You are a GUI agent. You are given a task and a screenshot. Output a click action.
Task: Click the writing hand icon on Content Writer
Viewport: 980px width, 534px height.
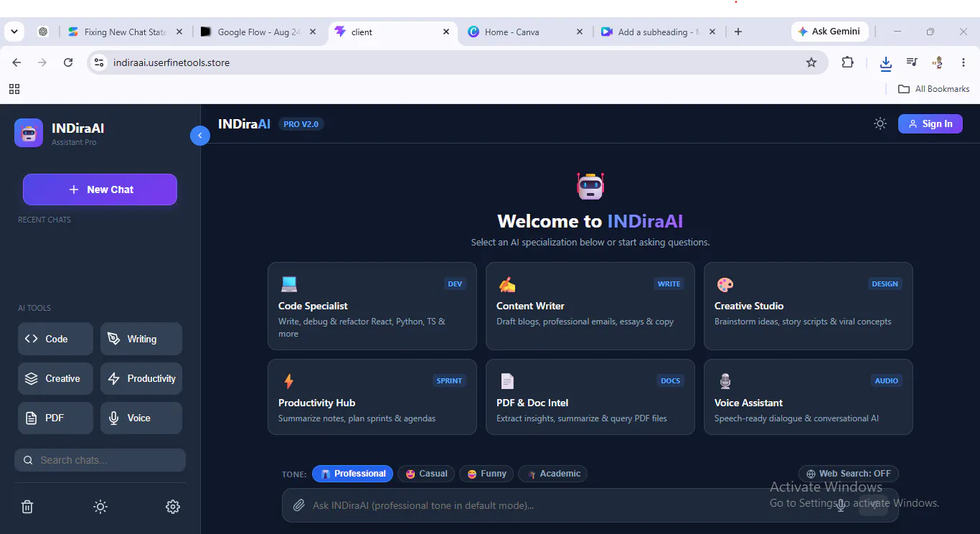tap(507, 284)
